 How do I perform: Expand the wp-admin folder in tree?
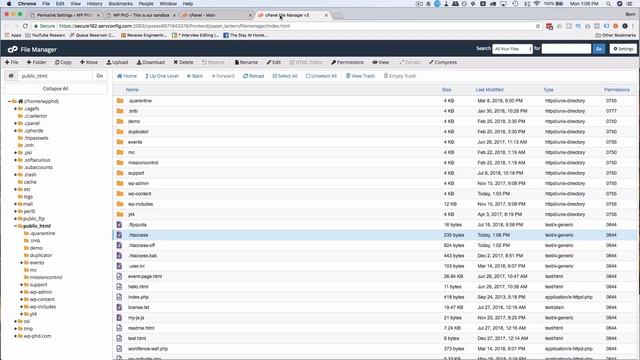[21, 292]
